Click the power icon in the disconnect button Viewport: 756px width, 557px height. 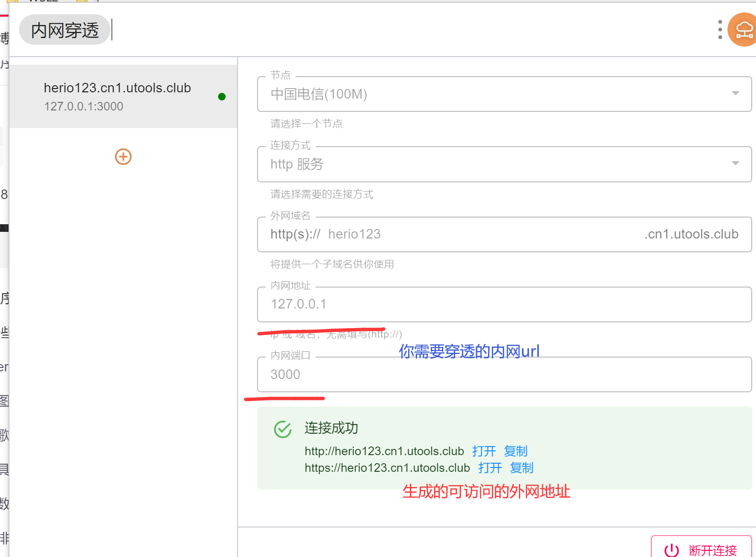point(672,550)
